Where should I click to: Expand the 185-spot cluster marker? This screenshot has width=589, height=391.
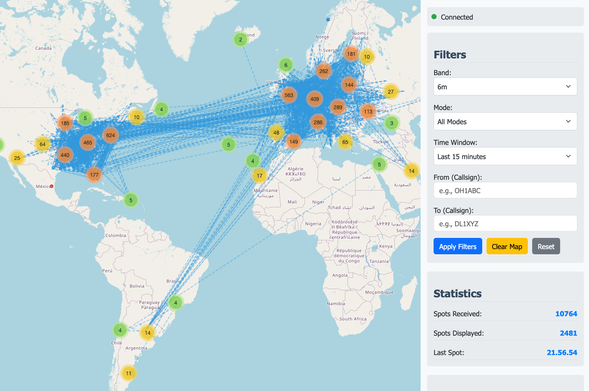click(x=65, y=123)
